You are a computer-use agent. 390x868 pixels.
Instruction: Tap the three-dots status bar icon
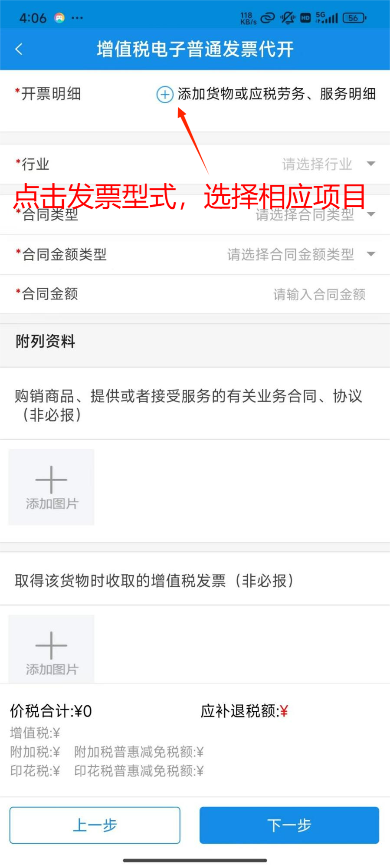tap(77, 18)
